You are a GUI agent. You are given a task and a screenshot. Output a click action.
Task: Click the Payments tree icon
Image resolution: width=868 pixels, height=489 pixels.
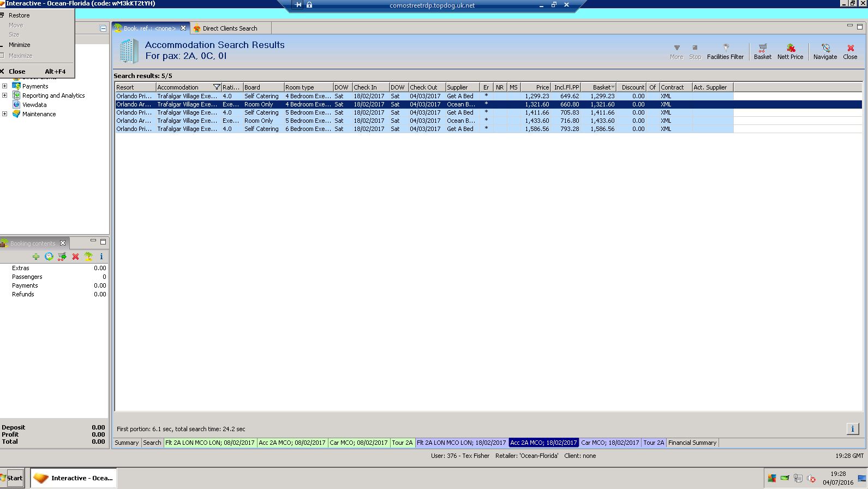click(16, 86)
